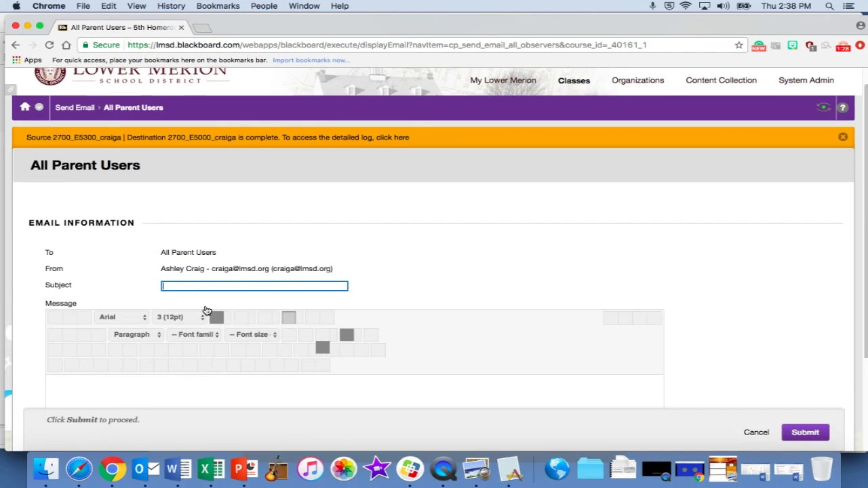Image resolution: width=868 pixels, height=488 pixels.
Task: Reload the current page
Action: (x=49, y=45)
